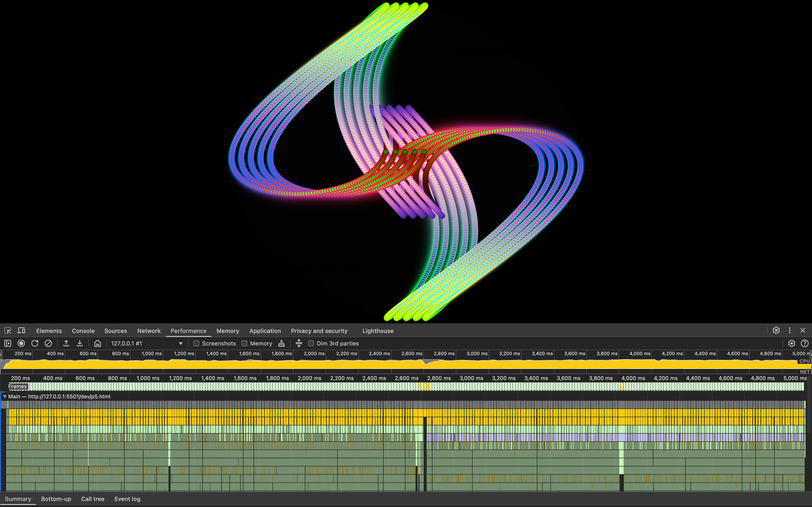Image resolution: width=812 pixels, height=507 pixels.
Task: Enable Dim 3rd parties checkbox
Action: (x=311, y=343)
